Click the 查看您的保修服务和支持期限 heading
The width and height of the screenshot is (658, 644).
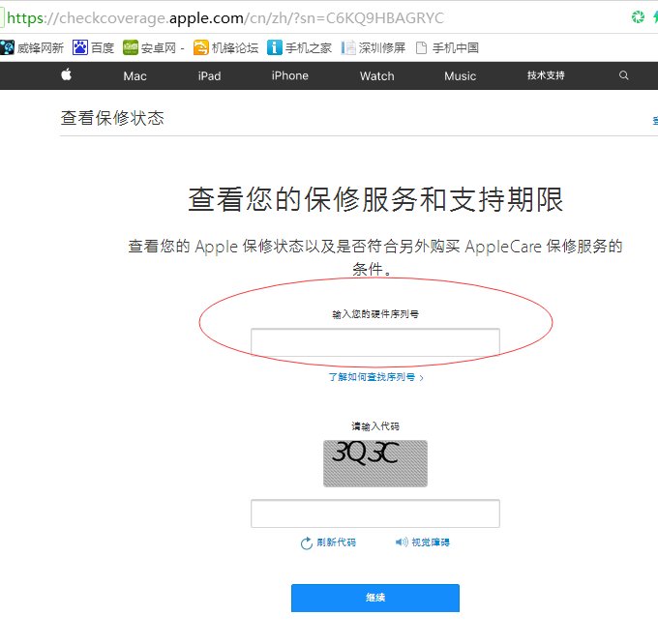click(375, 199)
